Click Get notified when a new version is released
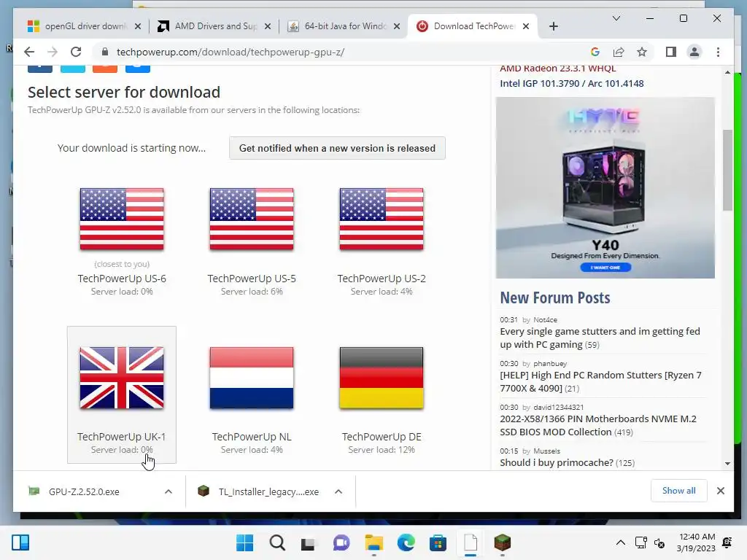The width and height of the screenshot is (747, 560). [x=337, y=148]
